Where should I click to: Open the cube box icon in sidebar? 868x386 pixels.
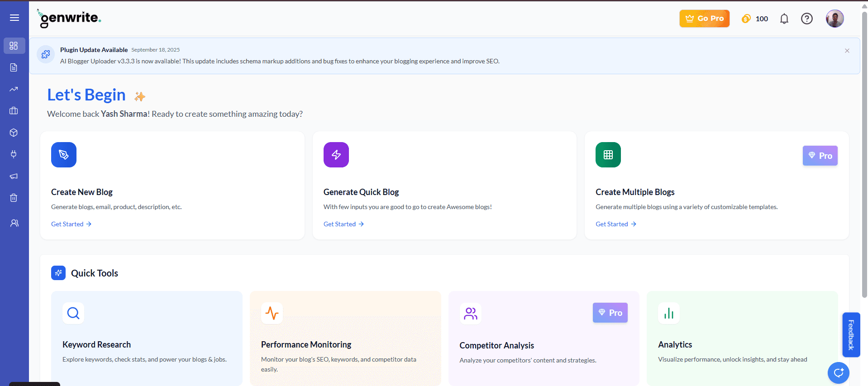(x=14, y=133)
